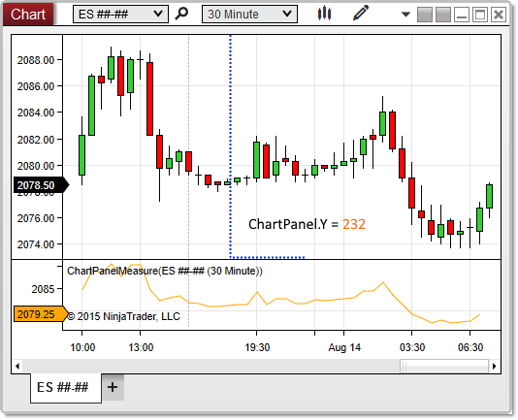The image size is (518, 420).
Task: Close the chart window
Action: click(x=499, y=15)
